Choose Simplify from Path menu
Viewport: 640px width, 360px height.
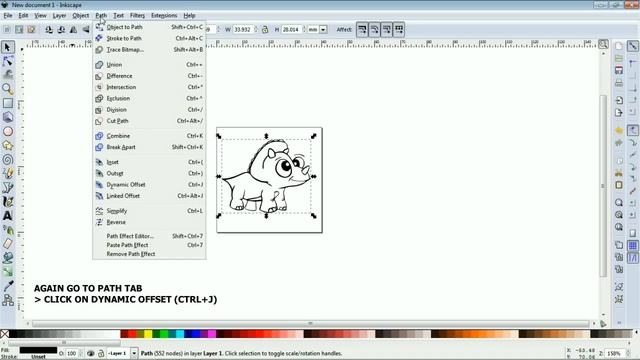pos(149,211)
